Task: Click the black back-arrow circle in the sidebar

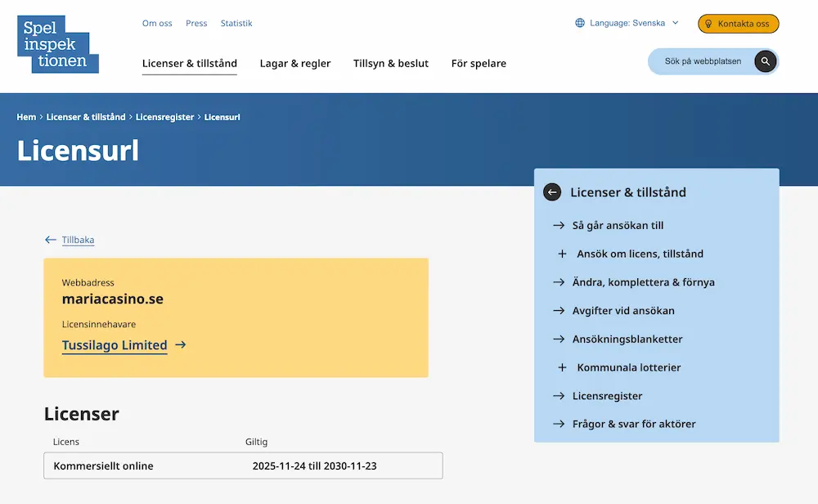Action: [552, 192]
